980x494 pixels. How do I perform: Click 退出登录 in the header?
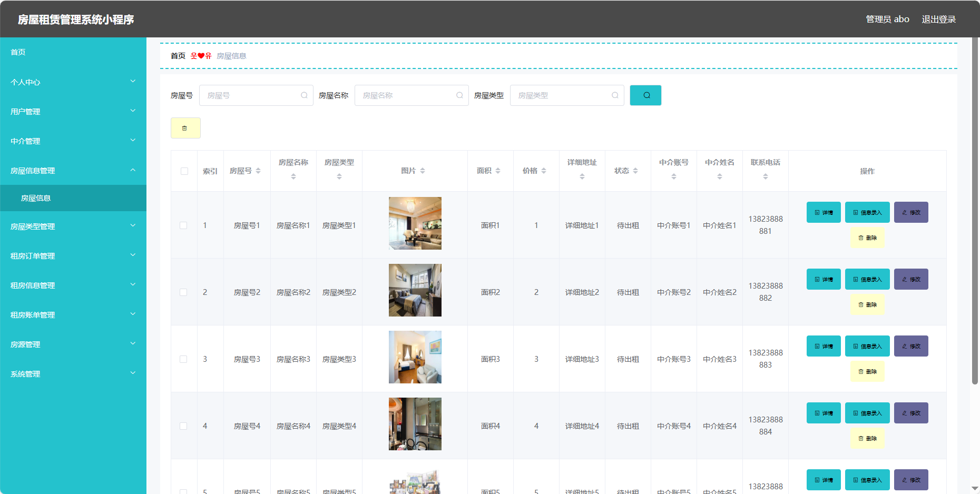point(938,19)
